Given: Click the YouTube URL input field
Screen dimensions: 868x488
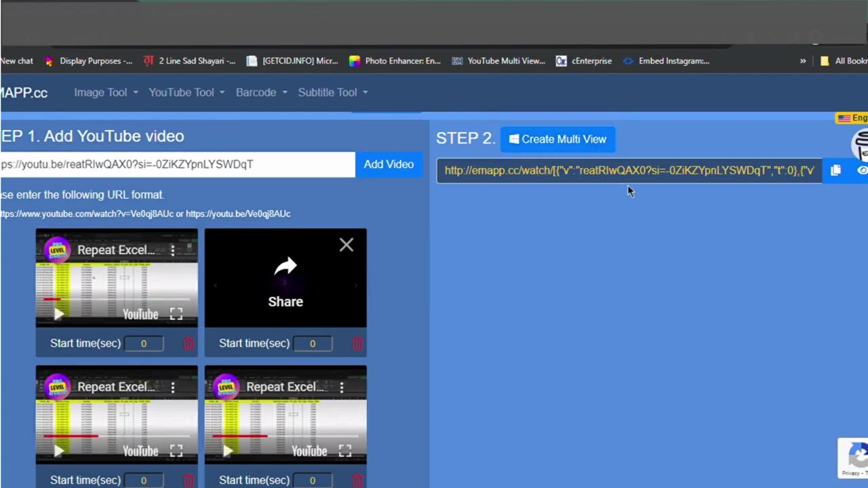Looking at the screenshot, I should (x=177, y=165).
